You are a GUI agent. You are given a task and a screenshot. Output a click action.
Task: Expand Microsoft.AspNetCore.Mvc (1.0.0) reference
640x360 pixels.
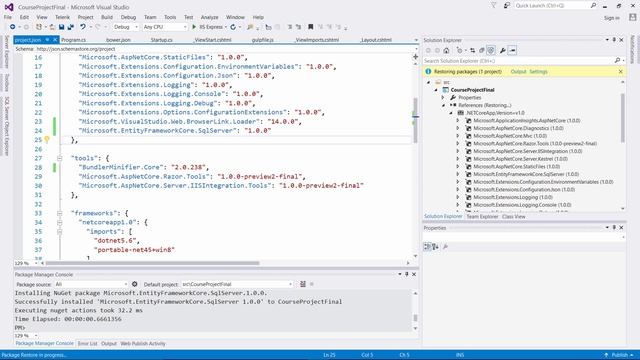point(458,136)
